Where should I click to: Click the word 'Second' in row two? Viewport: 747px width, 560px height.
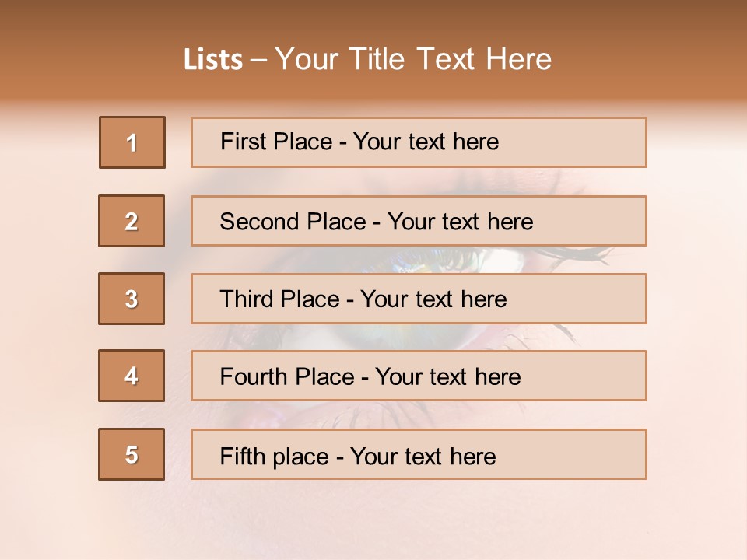259,222
